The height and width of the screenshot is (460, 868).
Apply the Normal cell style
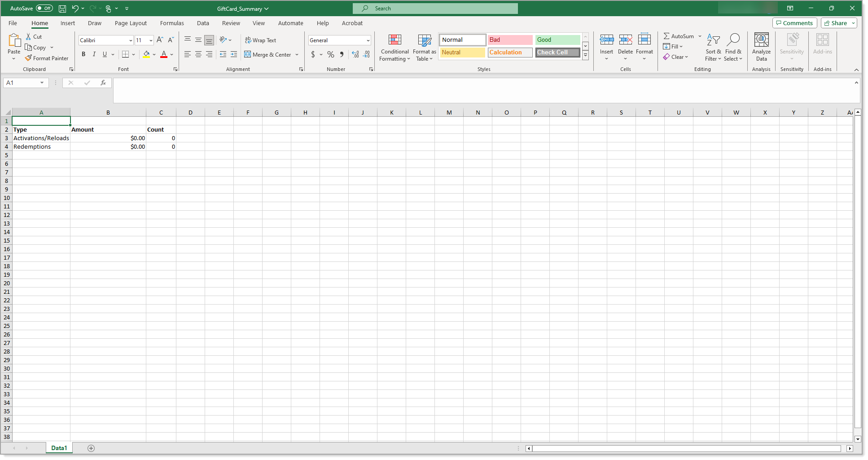tap(462, 40)
